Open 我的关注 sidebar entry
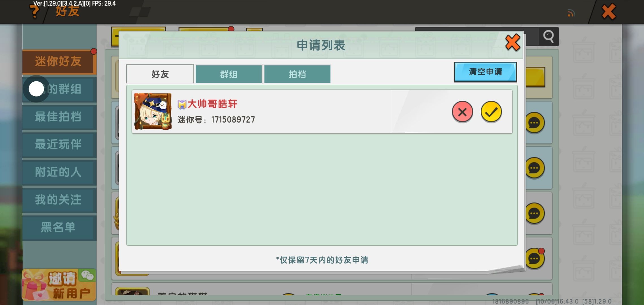Viewport: 644px width, 305px height. (x=58, y=200)
